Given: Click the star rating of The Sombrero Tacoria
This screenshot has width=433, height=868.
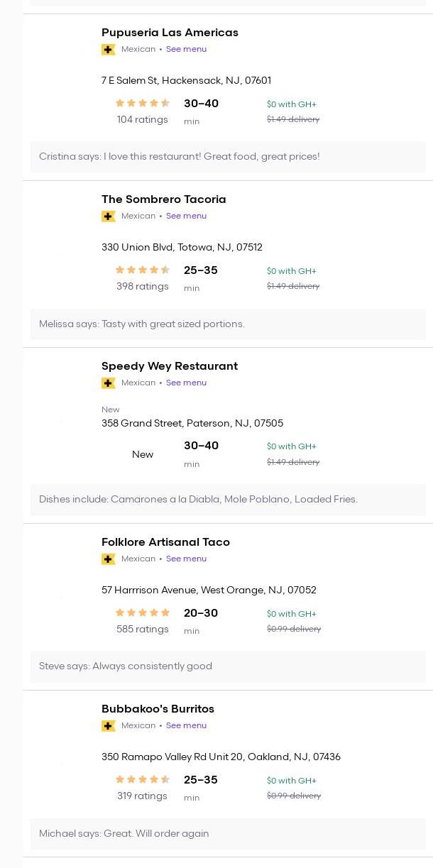Looking at the screenshot, I should (143, 270).
